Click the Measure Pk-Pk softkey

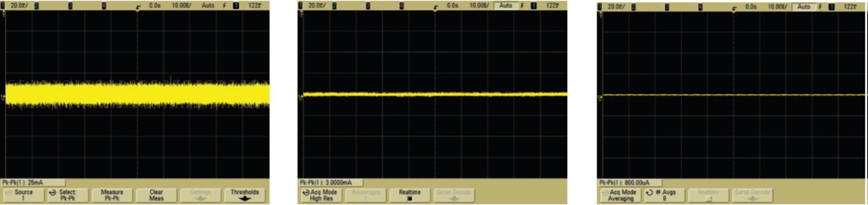tap(112, 195)
